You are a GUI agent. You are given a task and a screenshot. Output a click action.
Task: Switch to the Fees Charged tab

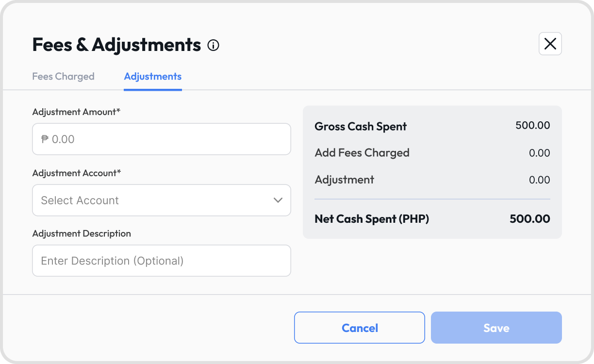63,76
